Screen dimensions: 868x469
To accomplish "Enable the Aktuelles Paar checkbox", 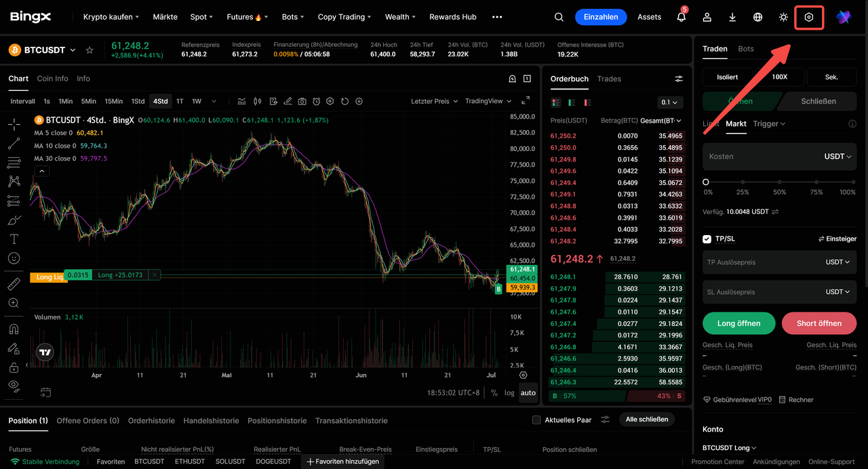I will pyautogui.click(x=536, y=420).
